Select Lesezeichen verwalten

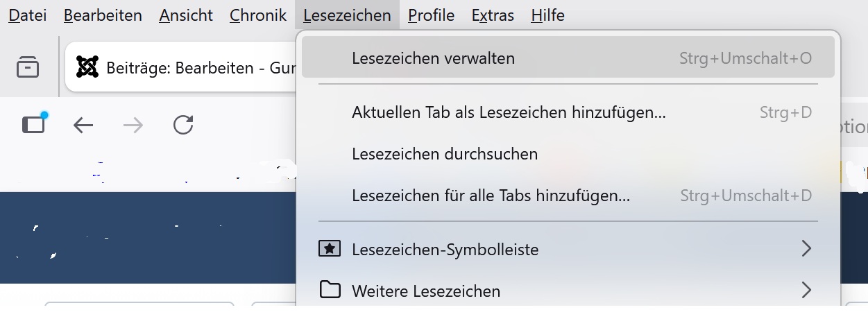click(x=433, y=58)
